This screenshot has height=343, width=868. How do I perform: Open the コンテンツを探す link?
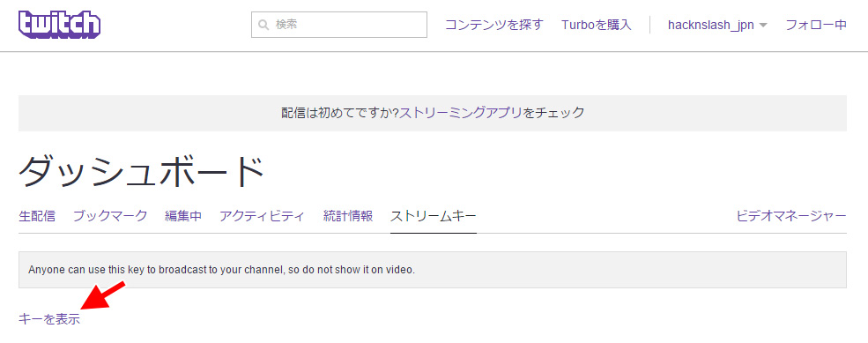tap(494, 25)
